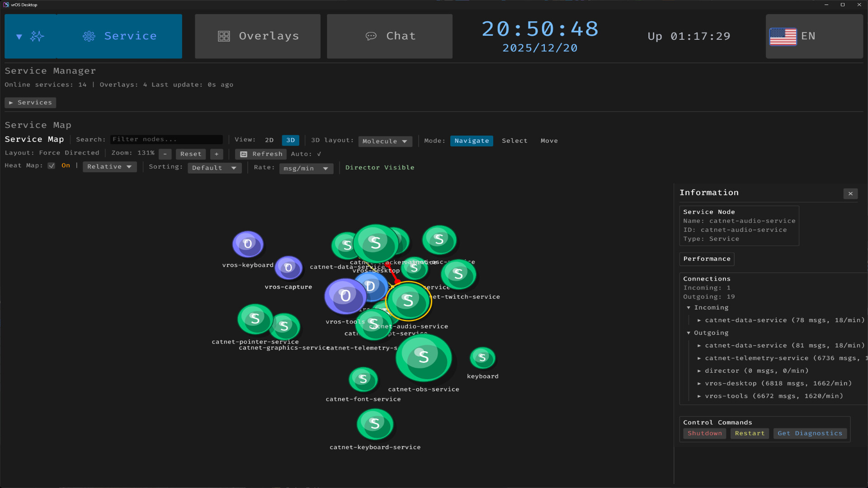Expand the Services section
Screen dimensions: 868x488
[x=30, y=103]
